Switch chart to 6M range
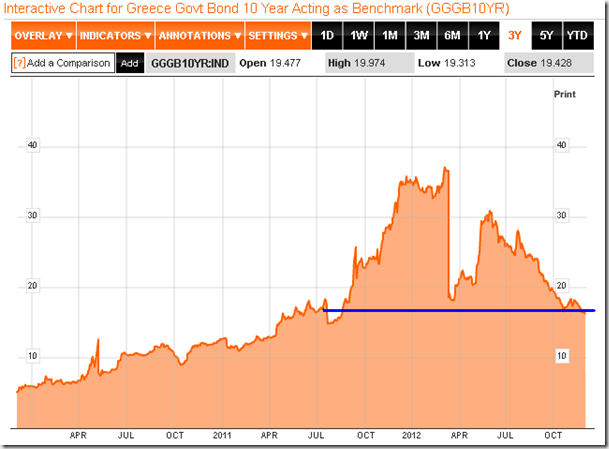This screenshot has height=449, width=609. pyautogui.click(x=452, y=36)
